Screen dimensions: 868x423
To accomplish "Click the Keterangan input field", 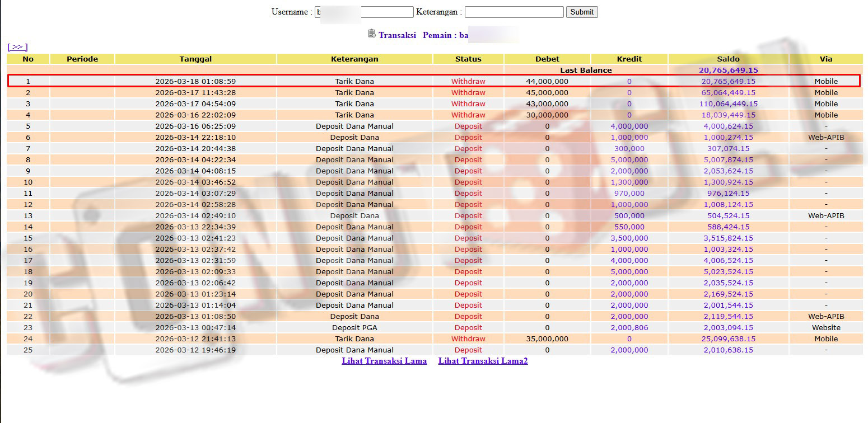I will [514, 12].
